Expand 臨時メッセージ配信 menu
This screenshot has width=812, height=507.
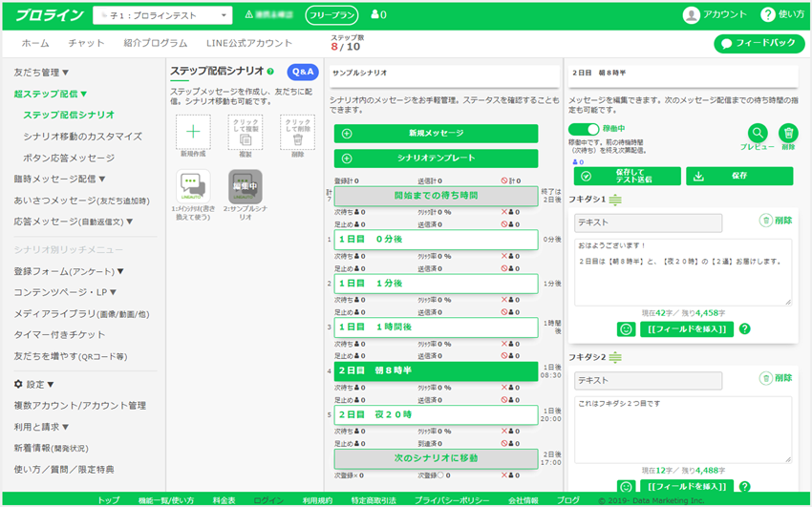click(59, 179)
